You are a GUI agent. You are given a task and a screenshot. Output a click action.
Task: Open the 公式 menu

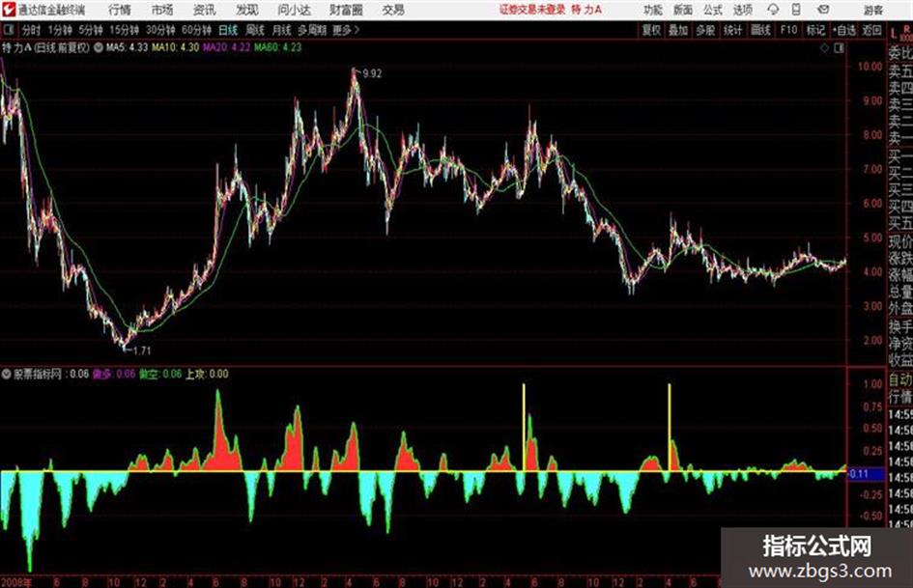click(713, 10)
